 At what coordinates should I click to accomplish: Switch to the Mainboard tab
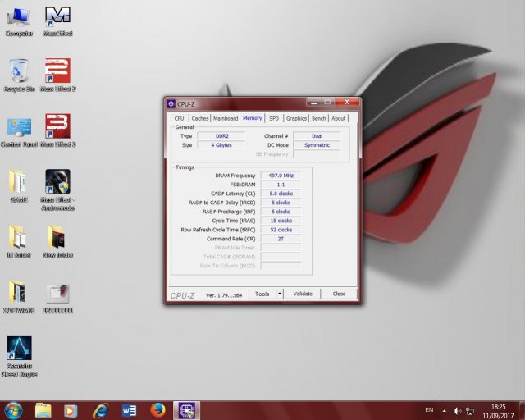tap(226, 118)
